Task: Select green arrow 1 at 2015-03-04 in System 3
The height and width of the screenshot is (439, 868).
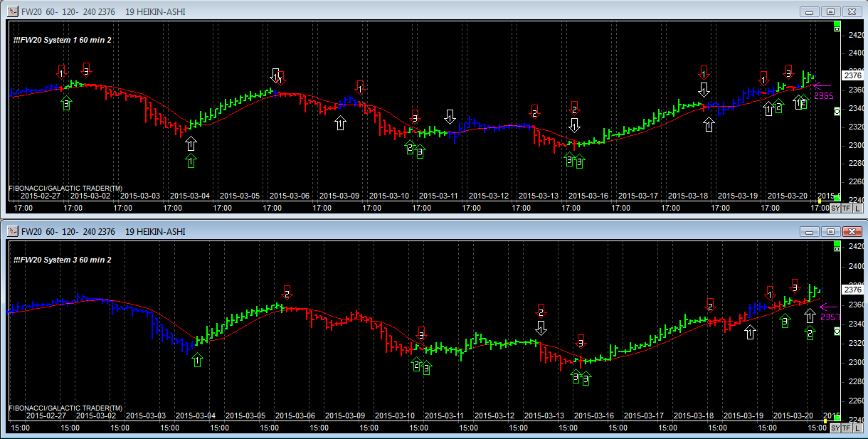Action: [x=197, y=361]
